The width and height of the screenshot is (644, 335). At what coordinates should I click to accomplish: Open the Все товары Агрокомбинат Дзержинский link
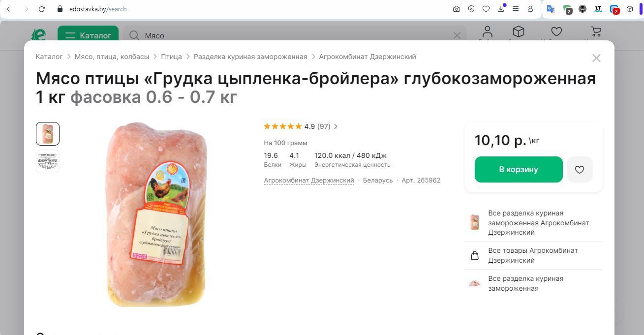point(533,255)
